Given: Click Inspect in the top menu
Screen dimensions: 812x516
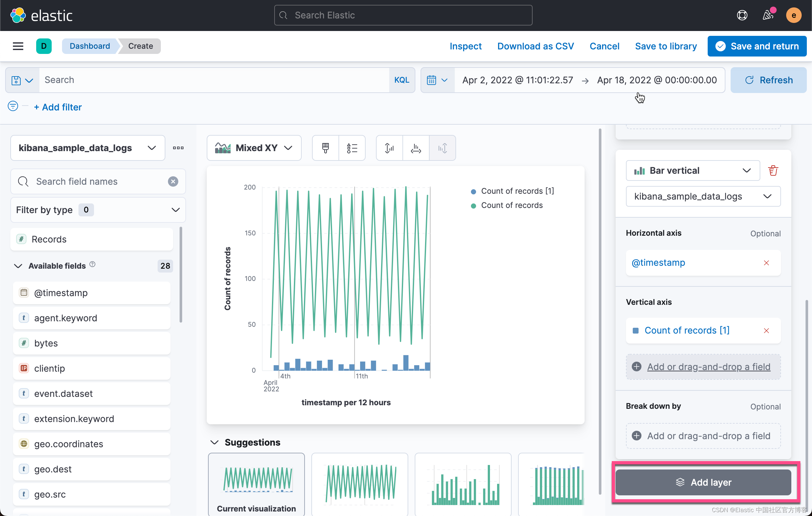Looking at the screenshot, I should (x=465, y=46).
